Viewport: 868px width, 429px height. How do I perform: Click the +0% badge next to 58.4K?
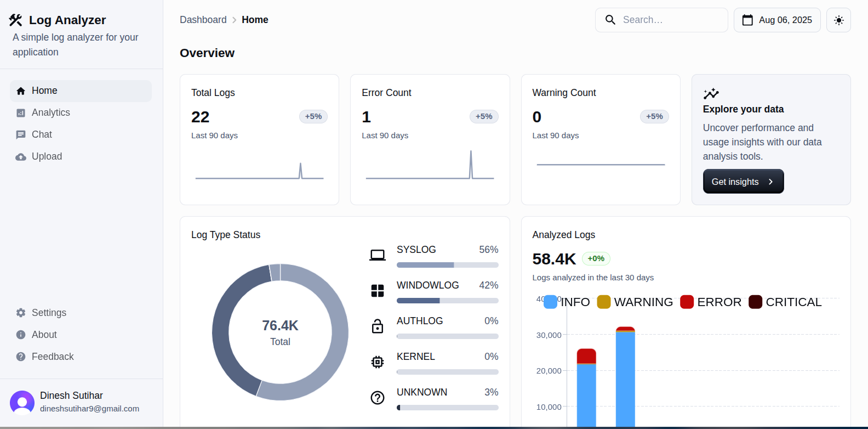596,258
